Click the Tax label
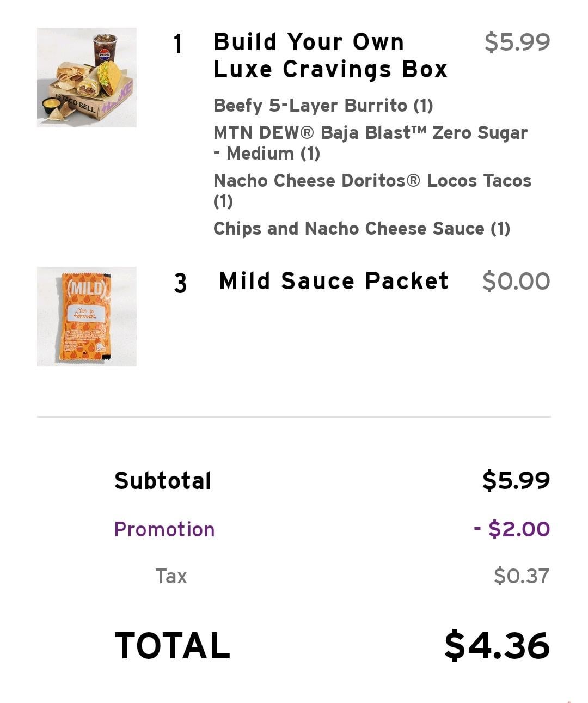This screenshot has width=588, height=703. (x=171, y=576)
